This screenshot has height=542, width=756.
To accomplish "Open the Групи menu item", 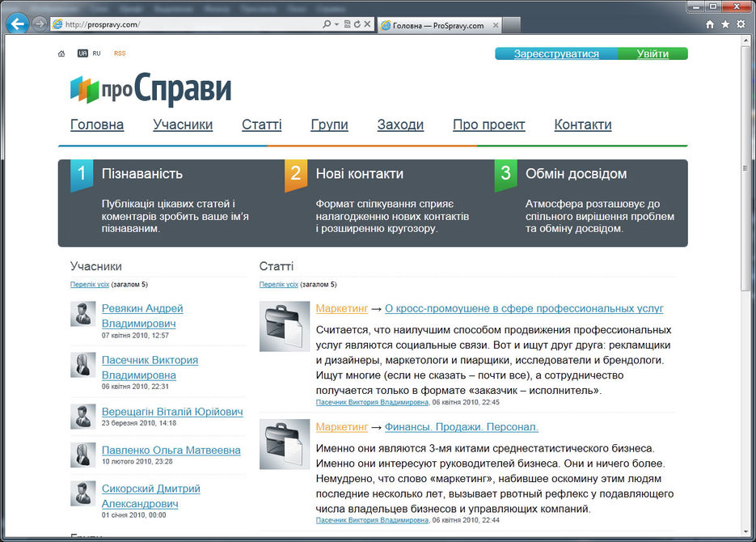I will 329,125.
